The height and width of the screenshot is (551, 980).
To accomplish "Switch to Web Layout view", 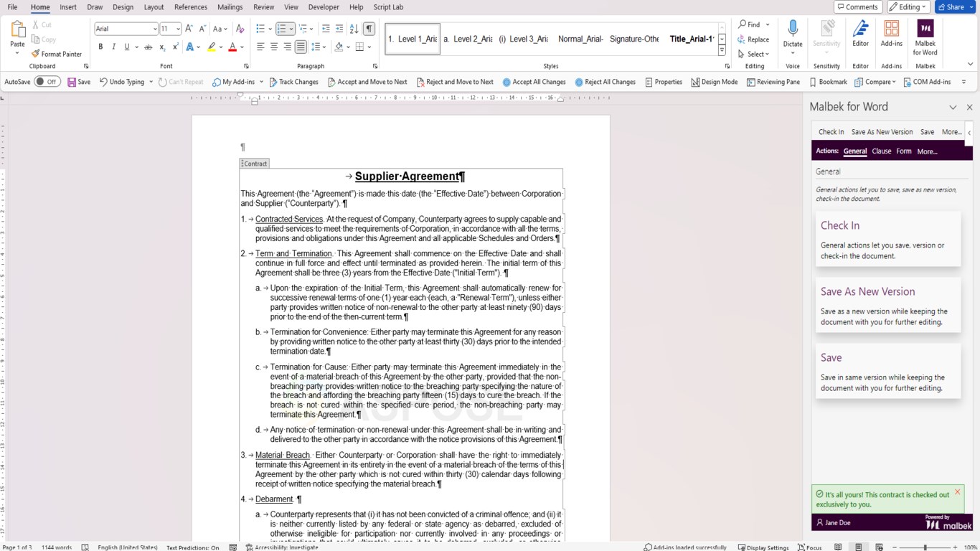I will click(x=879, y=547).
